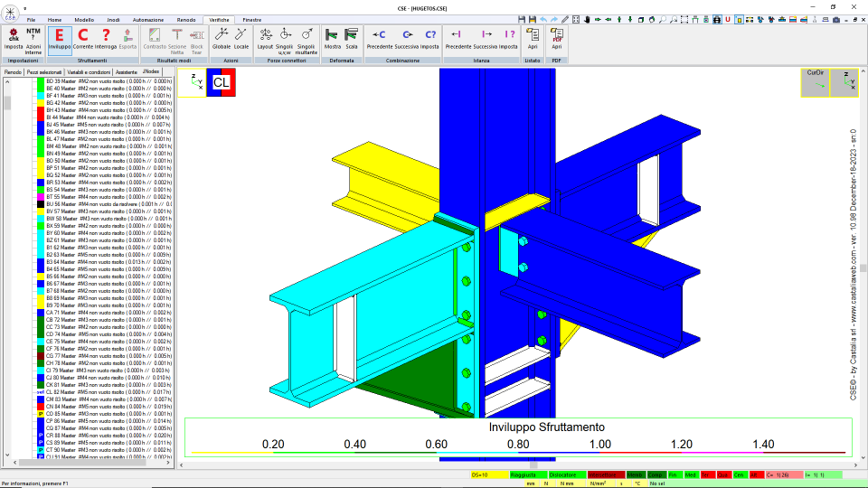Click the C= 1(26) combination status field
Screen dimensions: 868x488
[x=785, y=474]
